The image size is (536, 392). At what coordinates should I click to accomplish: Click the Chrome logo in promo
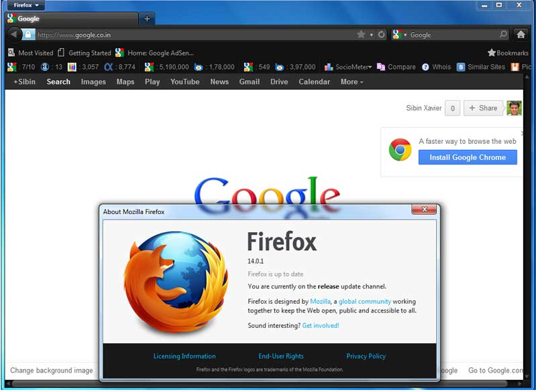[400, 150]
